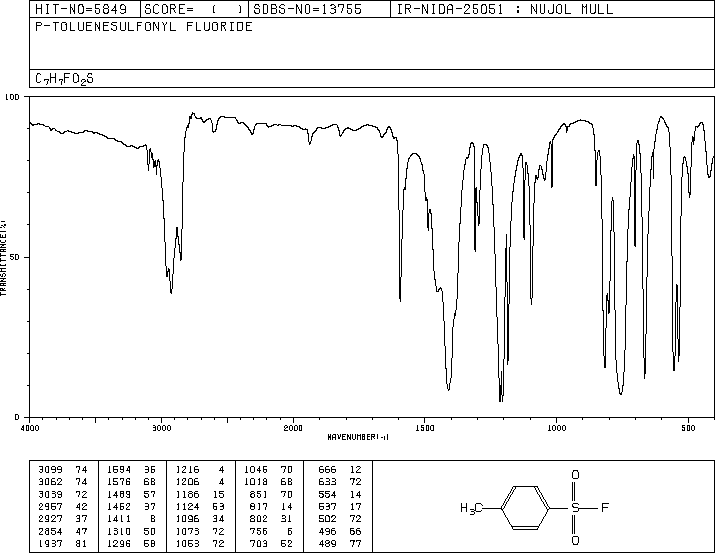Click peak table entry 666

pyautogui.click(x=327, y=469)
